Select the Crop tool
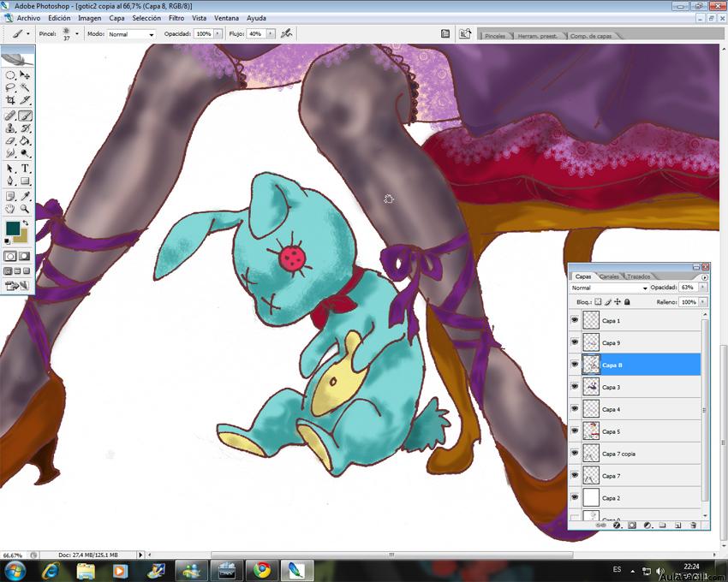Screen dimensions: 728x582 point(10,100)
